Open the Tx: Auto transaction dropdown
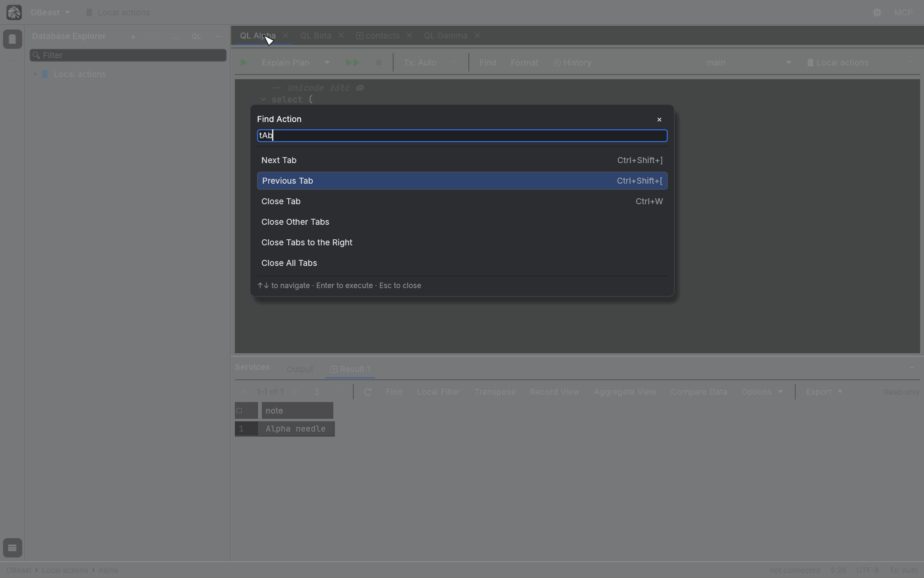 tap(430, 63)
